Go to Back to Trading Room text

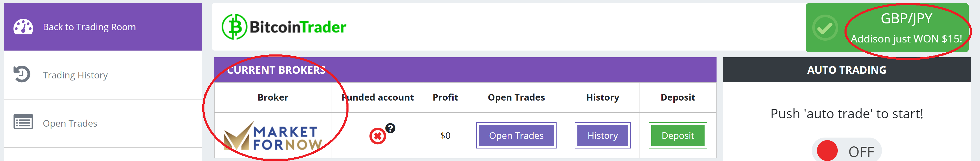(x=89, y=27)
